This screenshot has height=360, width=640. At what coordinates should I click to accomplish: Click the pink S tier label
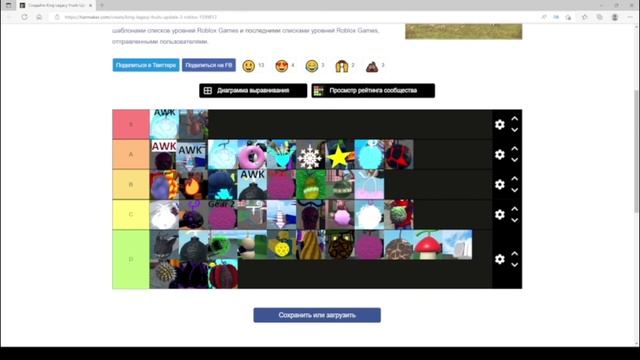tap(131, 124)
